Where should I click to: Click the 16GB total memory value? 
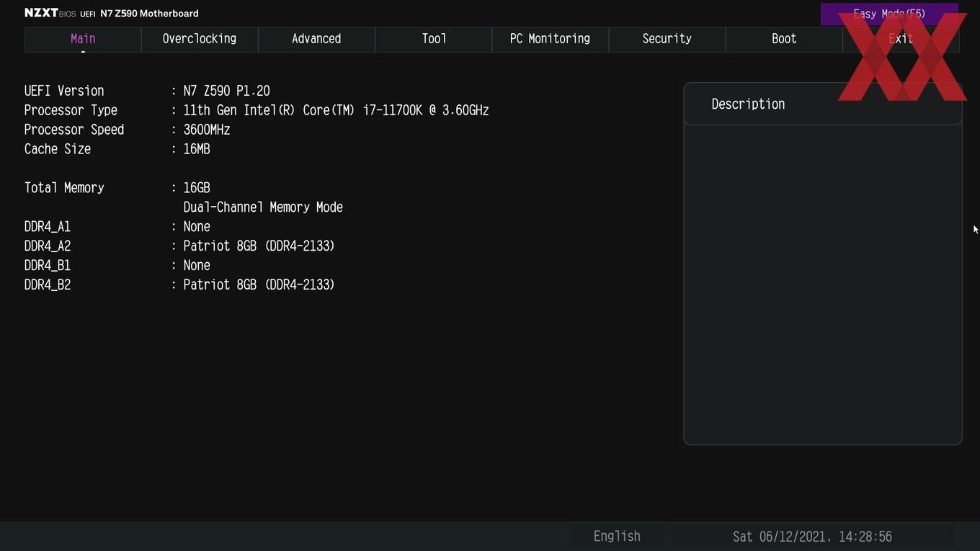197,188
